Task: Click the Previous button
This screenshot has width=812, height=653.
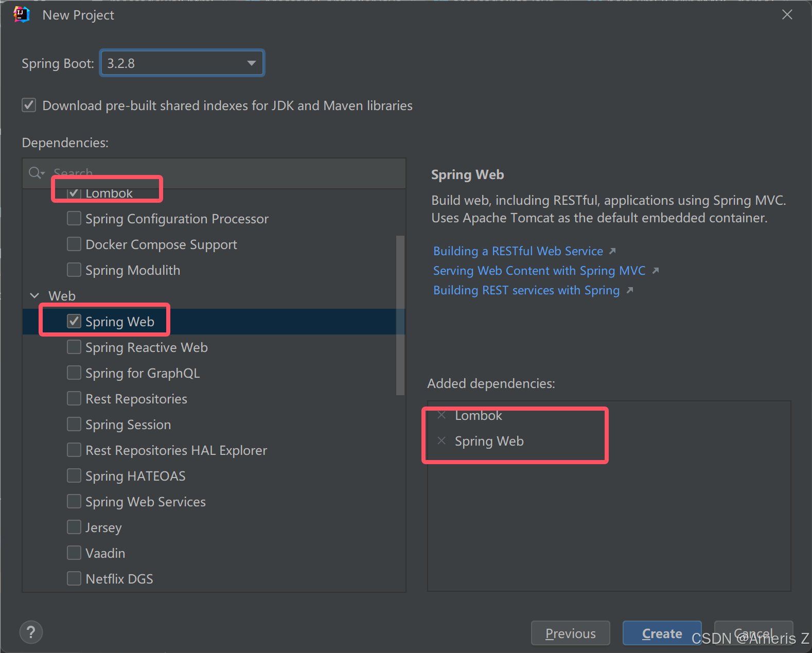Action: (571, 633)
